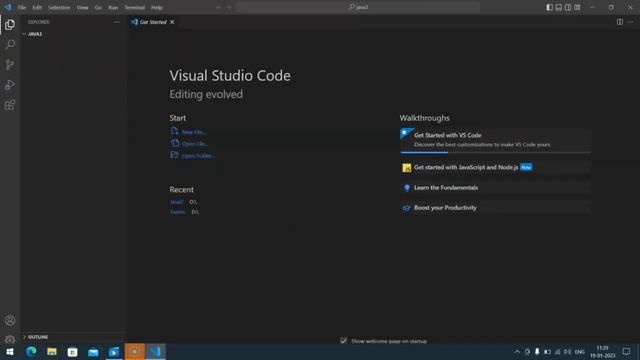Open the File menu
The width and height of the screenshot is (640, 360).
pos(22,7)
